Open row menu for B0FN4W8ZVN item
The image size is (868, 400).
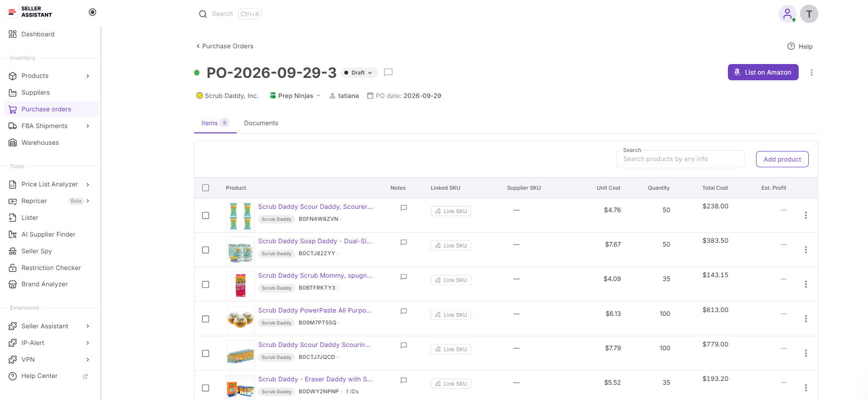coord(806,216)
